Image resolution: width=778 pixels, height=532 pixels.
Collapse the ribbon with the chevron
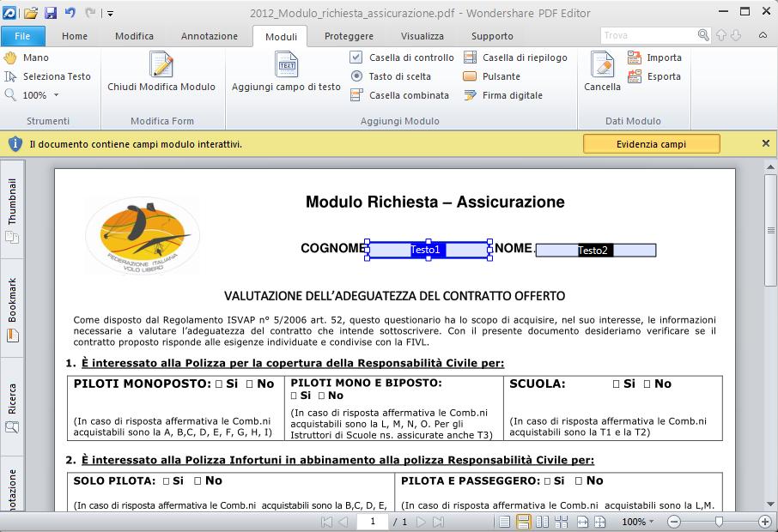pyautogui.click(x=763, y=35)
